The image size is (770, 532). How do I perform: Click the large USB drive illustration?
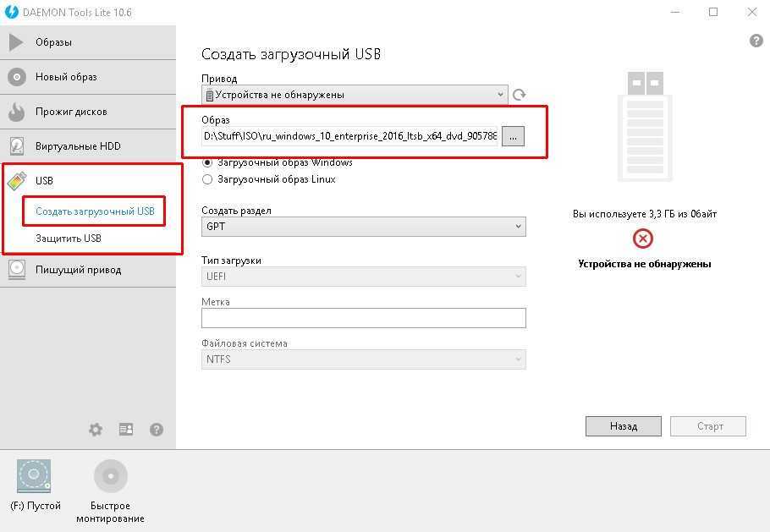click(645, 126)
